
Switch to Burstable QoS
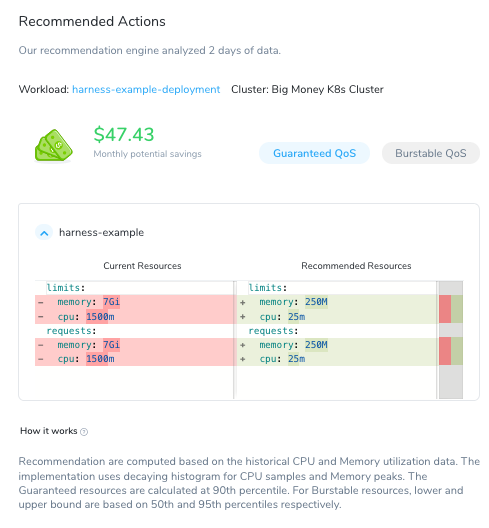click(431, 153)
